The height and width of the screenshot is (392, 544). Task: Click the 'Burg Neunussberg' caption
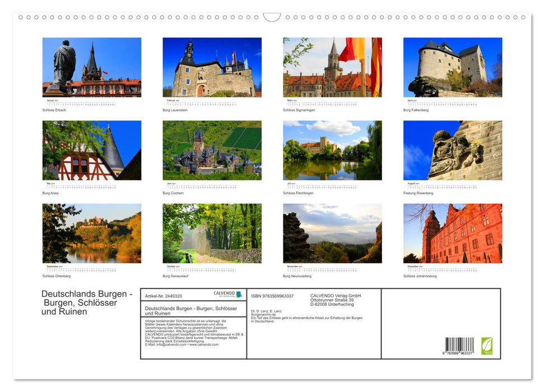pos(297,276)
